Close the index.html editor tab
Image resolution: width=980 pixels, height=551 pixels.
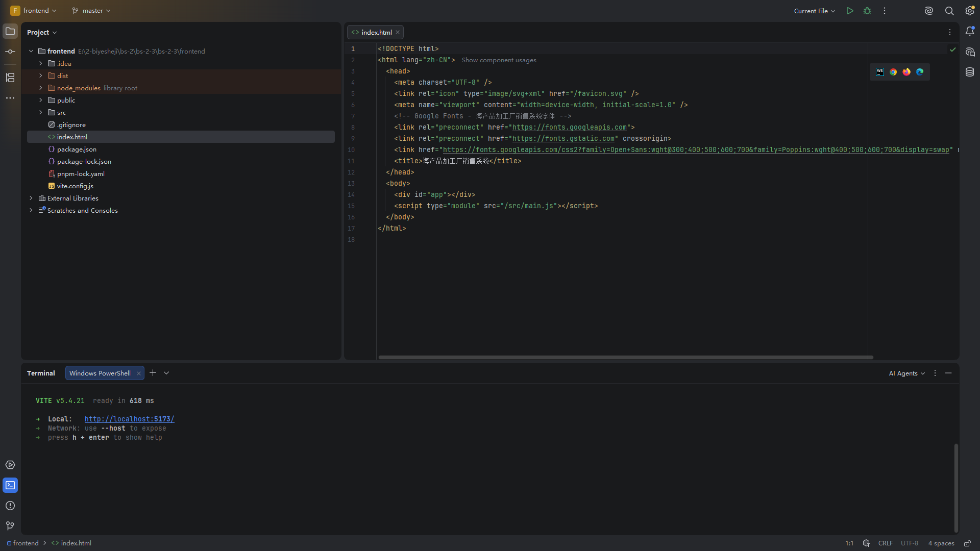tap(398, 32)
